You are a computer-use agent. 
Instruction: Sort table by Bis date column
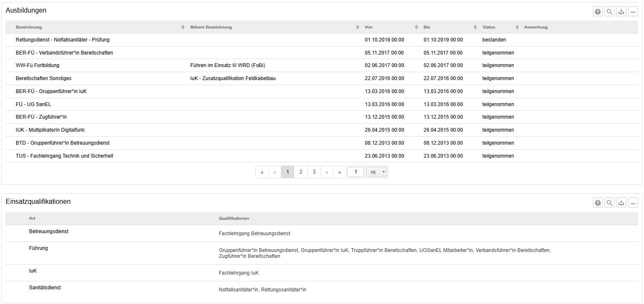point(475,27)
